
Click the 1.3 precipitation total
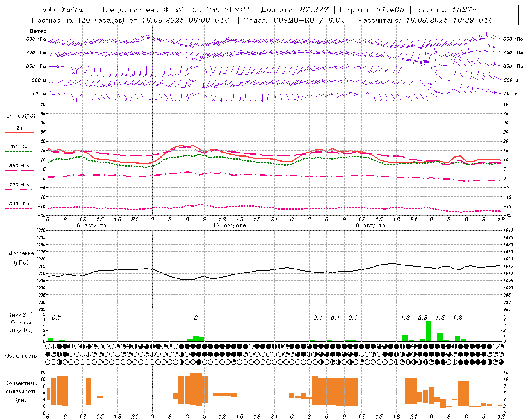405,318
